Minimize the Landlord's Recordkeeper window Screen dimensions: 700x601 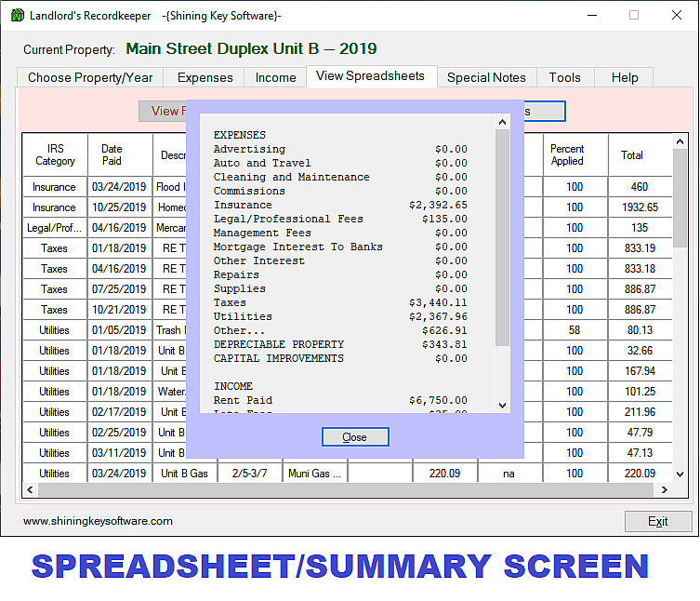pyautogui.click(x=592, y=15)
